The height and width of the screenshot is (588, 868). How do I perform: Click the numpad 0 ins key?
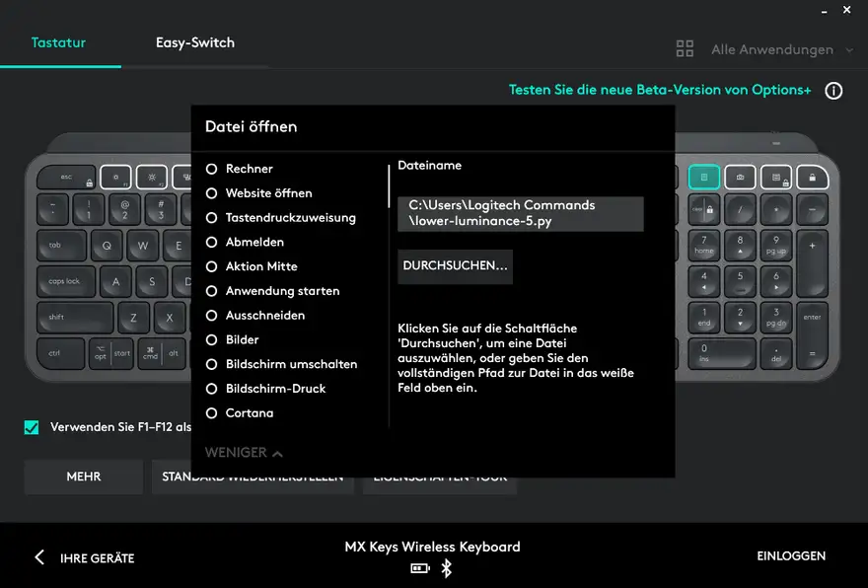pyautogui.click(x=722, y=352)
